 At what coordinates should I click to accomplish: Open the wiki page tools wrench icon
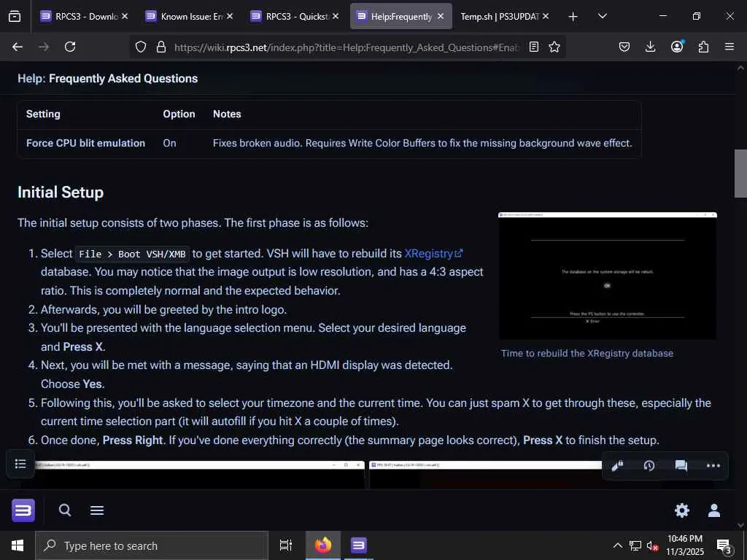pyautogui.click(x=617, y=466)
